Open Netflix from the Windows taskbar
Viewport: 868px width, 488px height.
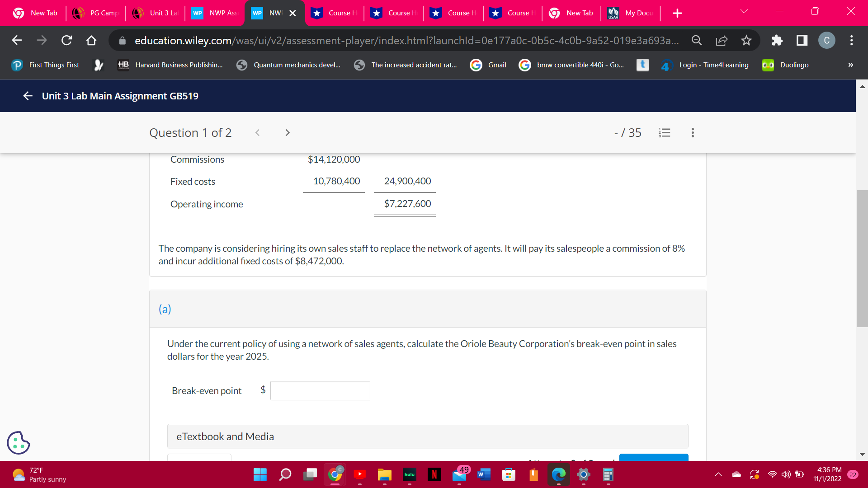pos(434,474)
